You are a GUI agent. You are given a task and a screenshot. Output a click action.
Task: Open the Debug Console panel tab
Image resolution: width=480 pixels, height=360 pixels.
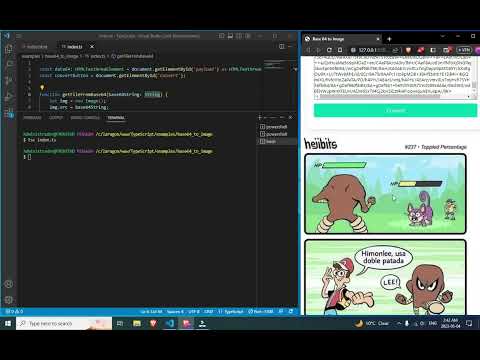[85, 118]
